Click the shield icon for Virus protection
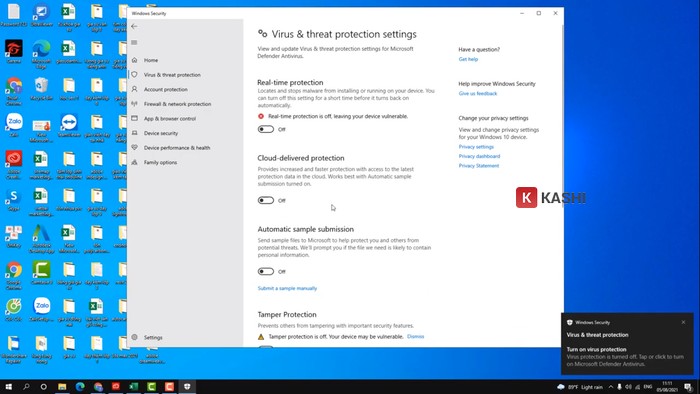Viewport: 700px width, 394px height. pyautogui.click(x=134, y=75)
